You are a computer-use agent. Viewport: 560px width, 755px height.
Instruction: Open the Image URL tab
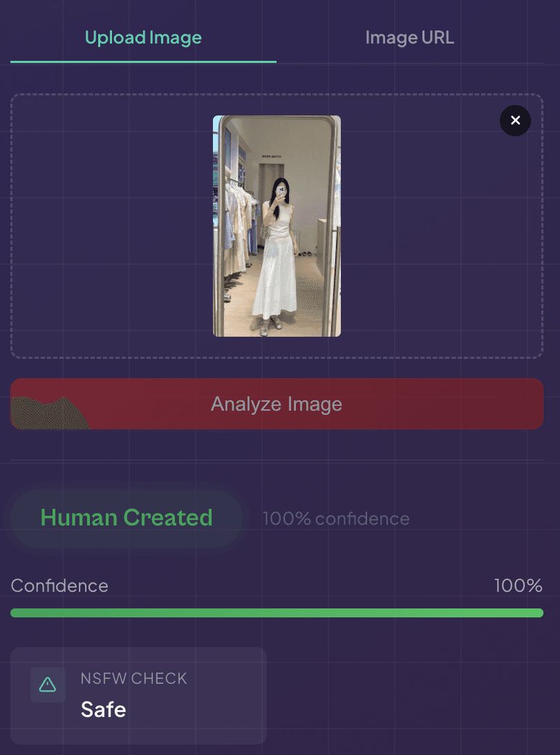click(410, 37)
